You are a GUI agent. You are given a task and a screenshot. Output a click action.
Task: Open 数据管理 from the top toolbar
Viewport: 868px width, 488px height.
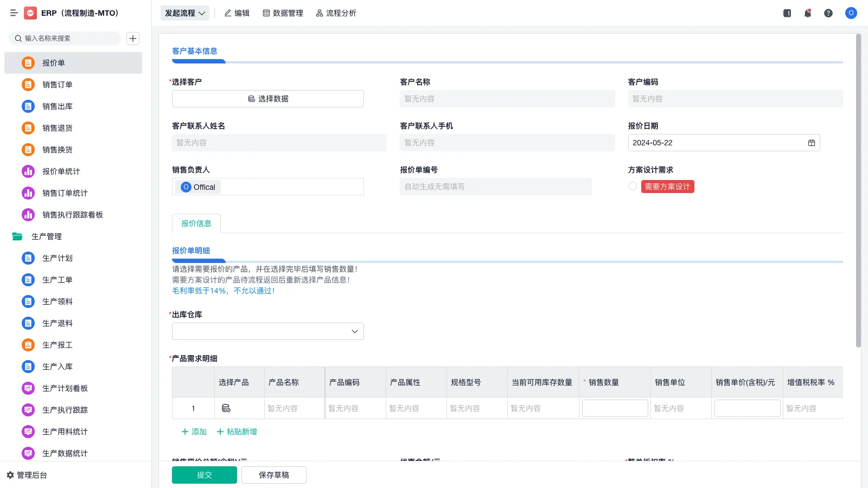tap(283, 13)
